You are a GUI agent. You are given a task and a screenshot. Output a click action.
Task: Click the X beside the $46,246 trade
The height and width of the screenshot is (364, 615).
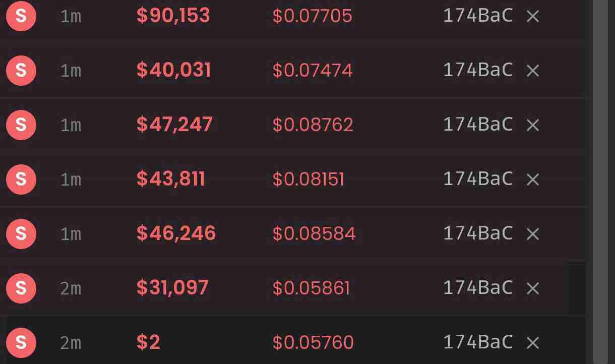coord(533,234)
